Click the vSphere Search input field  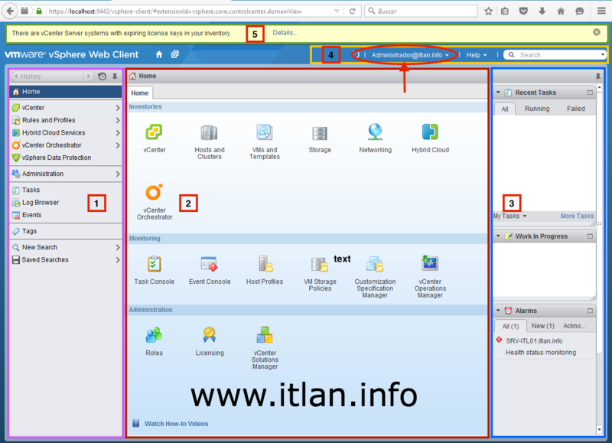tap(555, 55)
